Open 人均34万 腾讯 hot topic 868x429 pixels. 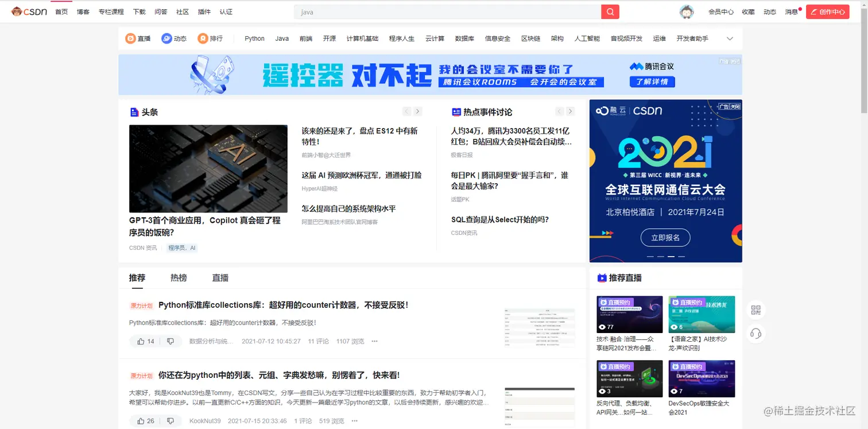point(511,136)
